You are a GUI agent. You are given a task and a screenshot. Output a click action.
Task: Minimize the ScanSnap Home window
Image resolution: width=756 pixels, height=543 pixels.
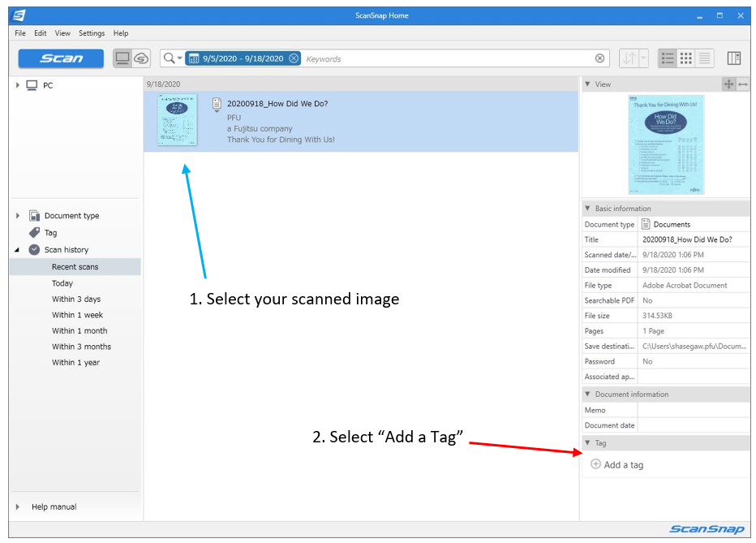click(699, 16)
